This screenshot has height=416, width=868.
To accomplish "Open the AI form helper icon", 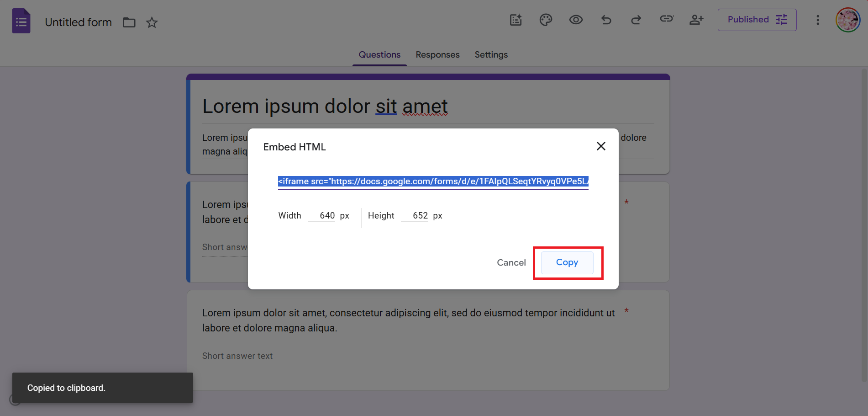I will (x=516, y=20).
